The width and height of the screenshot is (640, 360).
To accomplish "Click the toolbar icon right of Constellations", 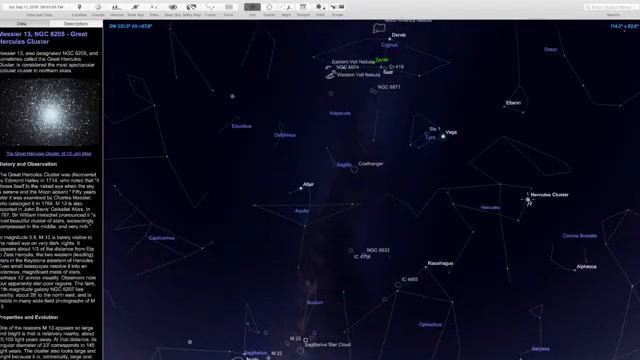I will coord(229,7).
